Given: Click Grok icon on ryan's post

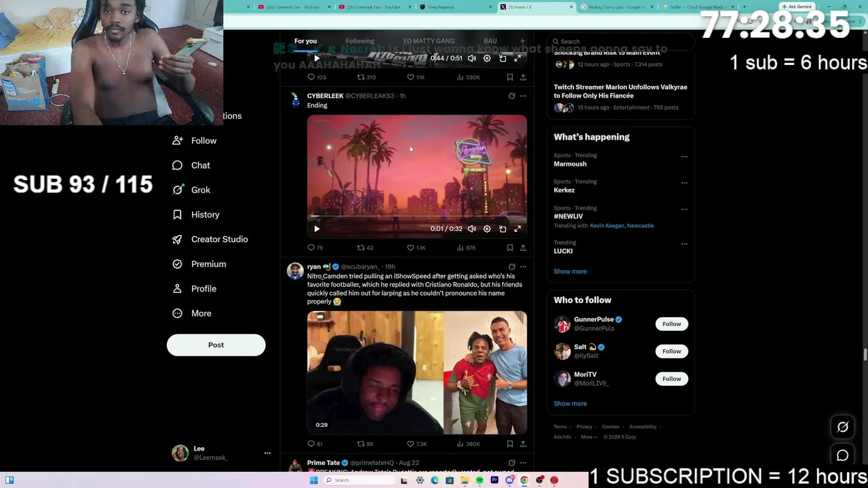Looking at the screenshot, I should pyautogui.click(x=511, y=267).
